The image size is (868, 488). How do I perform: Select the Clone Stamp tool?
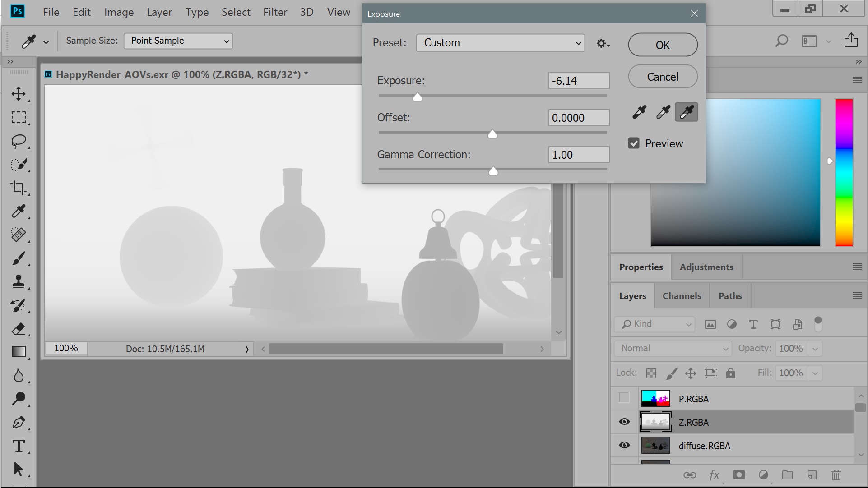coord(19,281)
